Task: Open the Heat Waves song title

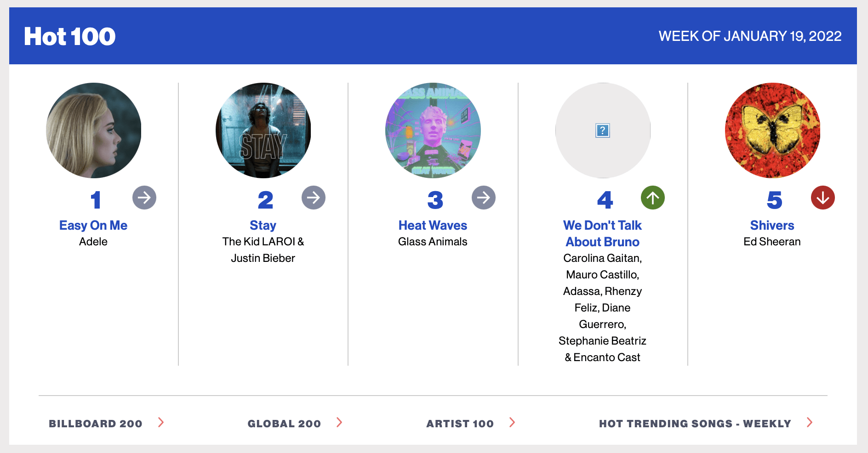Action: pyautogui.click(x=433, y=225)
